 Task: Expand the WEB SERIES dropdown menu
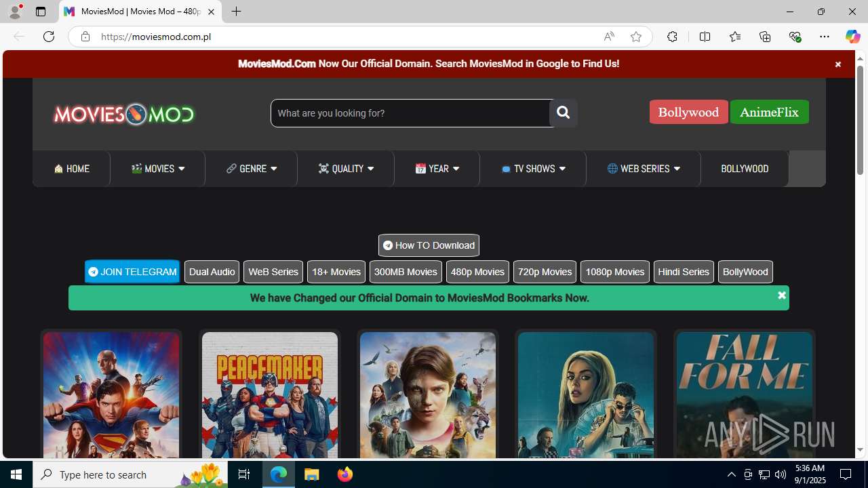point(644,169)
